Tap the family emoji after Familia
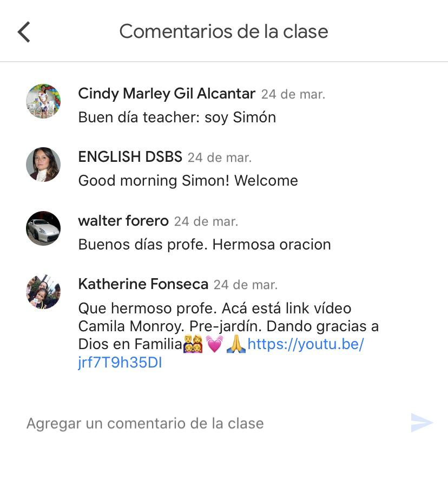Viewport: 448px width, 479px height. pos(193,344)
